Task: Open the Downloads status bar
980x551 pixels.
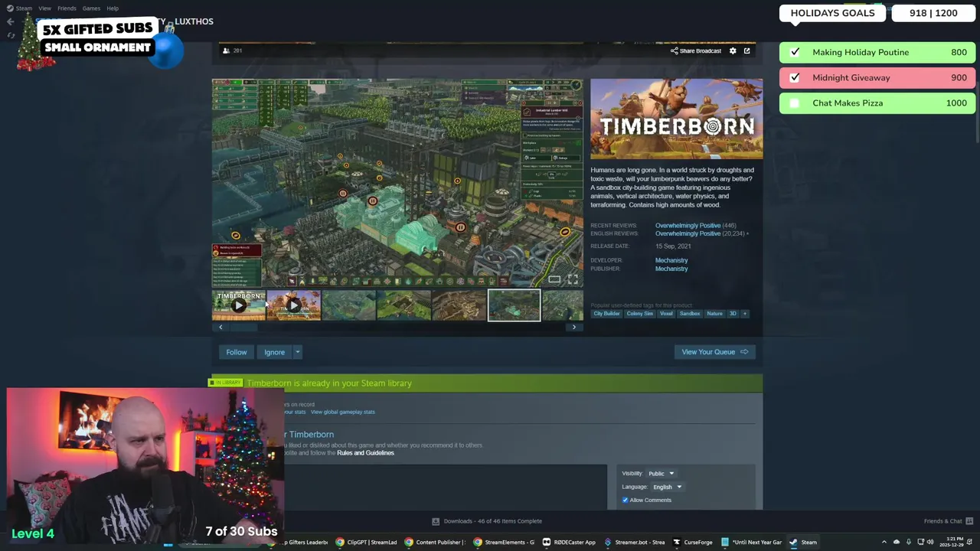Action: 487,521
